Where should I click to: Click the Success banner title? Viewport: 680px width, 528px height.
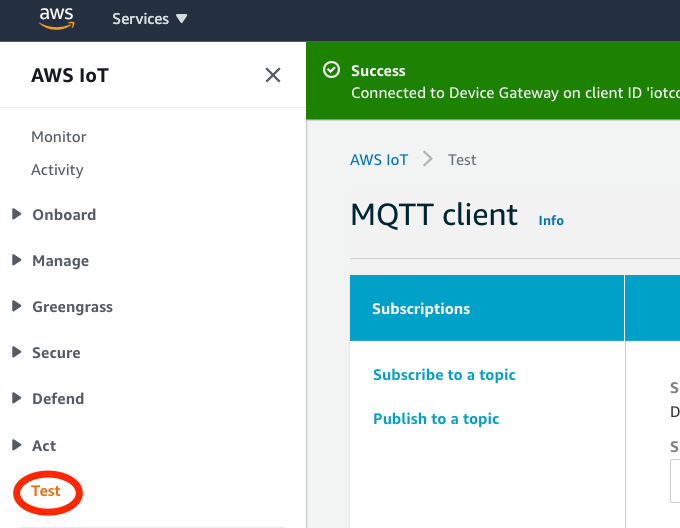point(378,71)
